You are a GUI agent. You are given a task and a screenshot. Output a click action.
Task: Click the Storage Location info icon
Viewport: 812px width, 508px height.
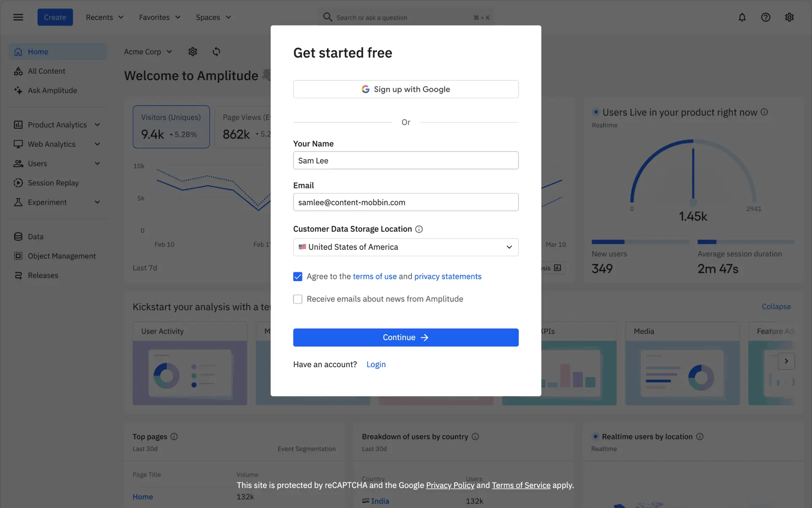(419, 229)
